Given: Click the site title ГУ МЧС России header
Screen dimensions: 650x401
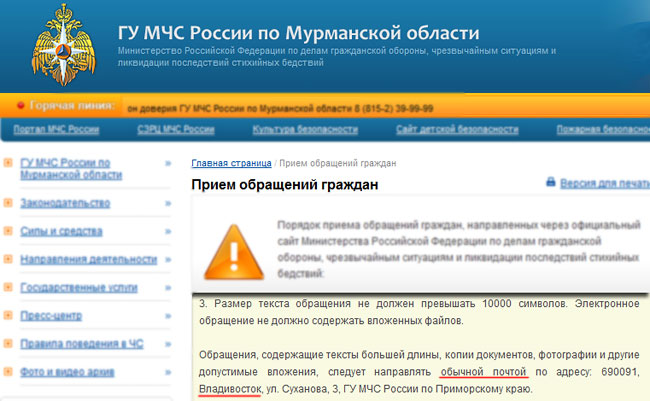Looking at the screenshot, I should click(x=297, y=32).
